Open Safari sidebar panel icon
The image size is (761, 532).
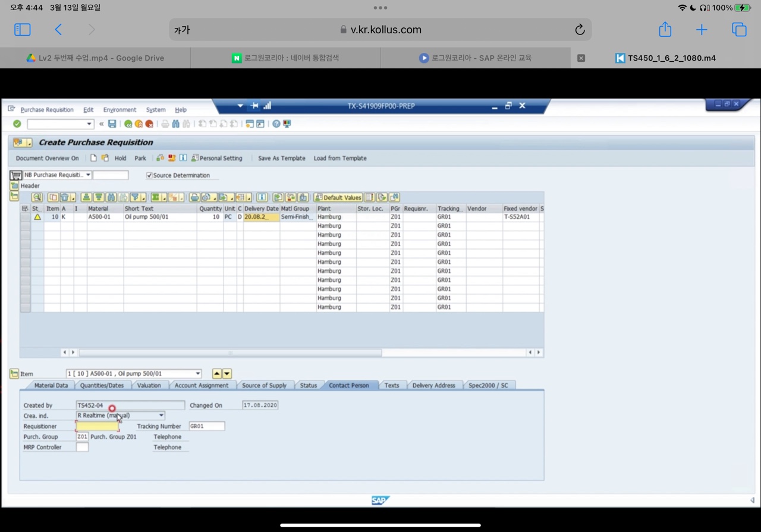click(x=22, y=30)
